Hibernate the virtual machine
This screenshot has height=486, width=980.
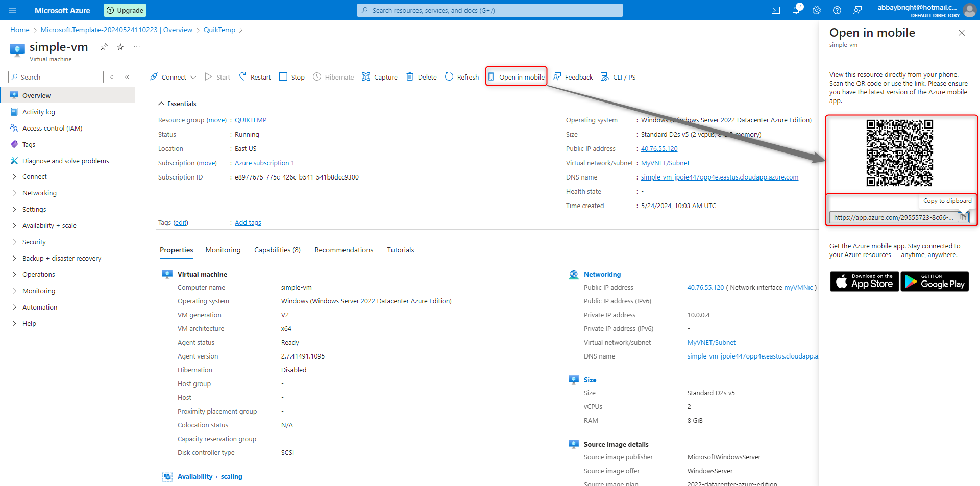(x=333, y=77)
